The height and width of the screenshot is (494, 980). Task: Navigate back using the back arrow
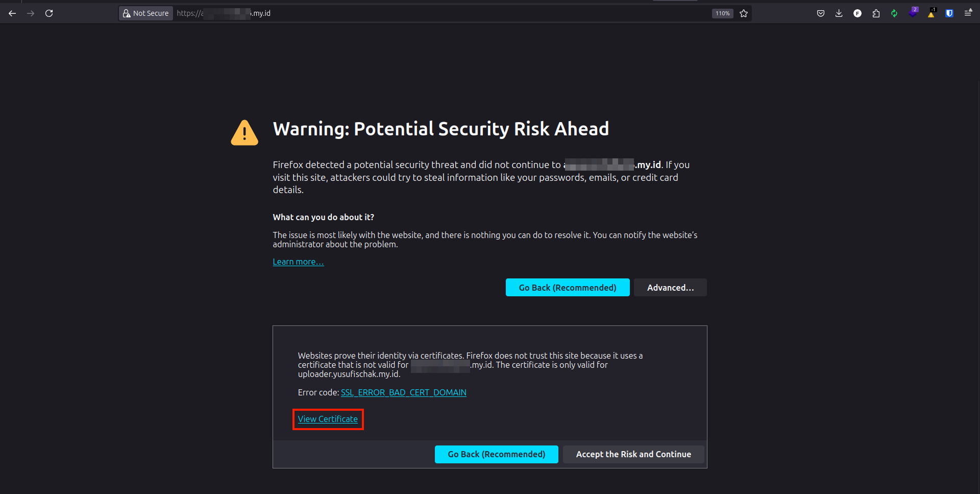(12, 13)
